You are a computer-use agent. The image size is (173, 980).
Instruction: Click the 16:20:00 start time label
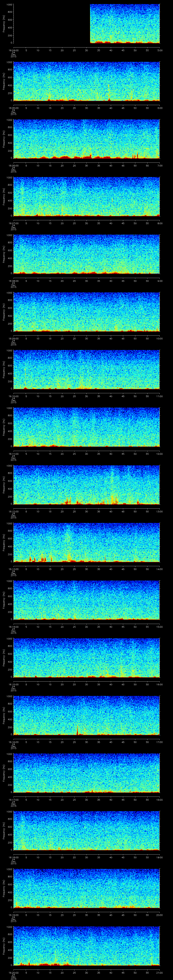(13, 972)
